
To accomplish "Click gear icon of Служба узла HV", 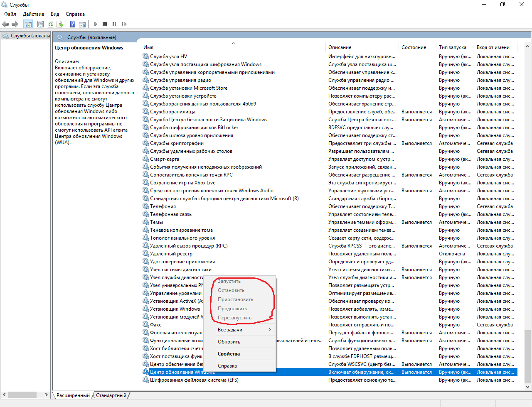I will tap(146, 56).
